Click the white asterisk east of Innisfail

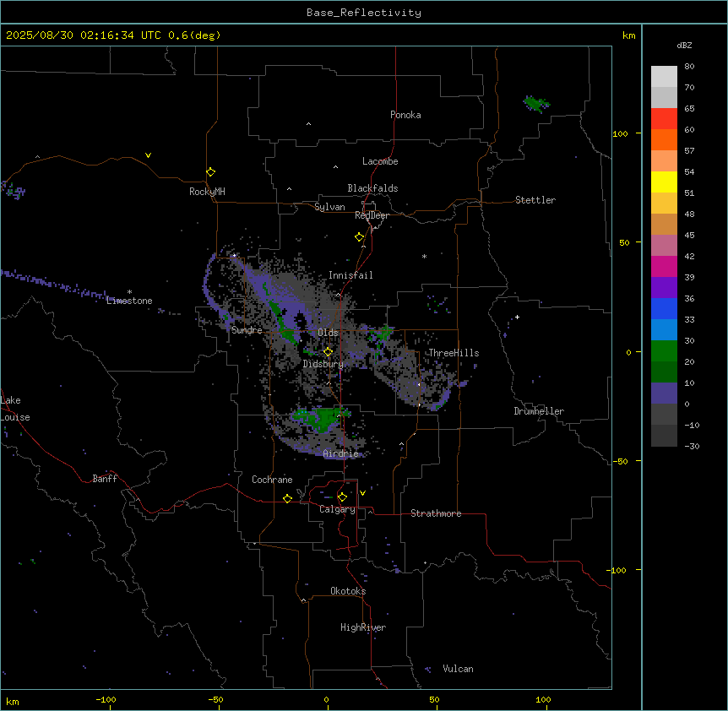point(424,256)
